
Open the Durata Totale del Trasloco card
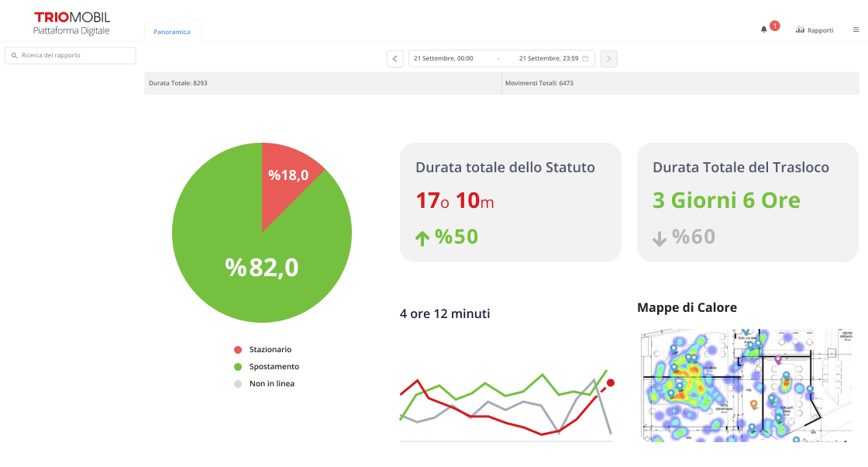click(747, 202)
